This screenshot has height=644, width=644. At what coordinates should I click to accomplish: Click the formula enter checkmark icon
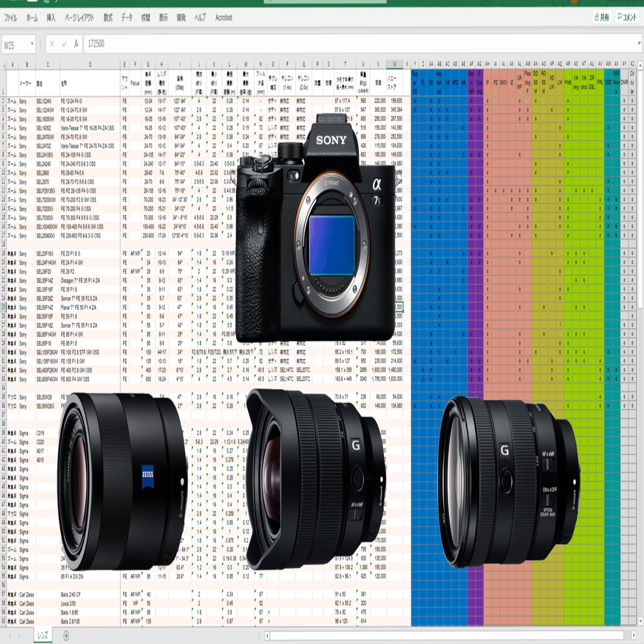pyautogui.click(x=64, y=44)
